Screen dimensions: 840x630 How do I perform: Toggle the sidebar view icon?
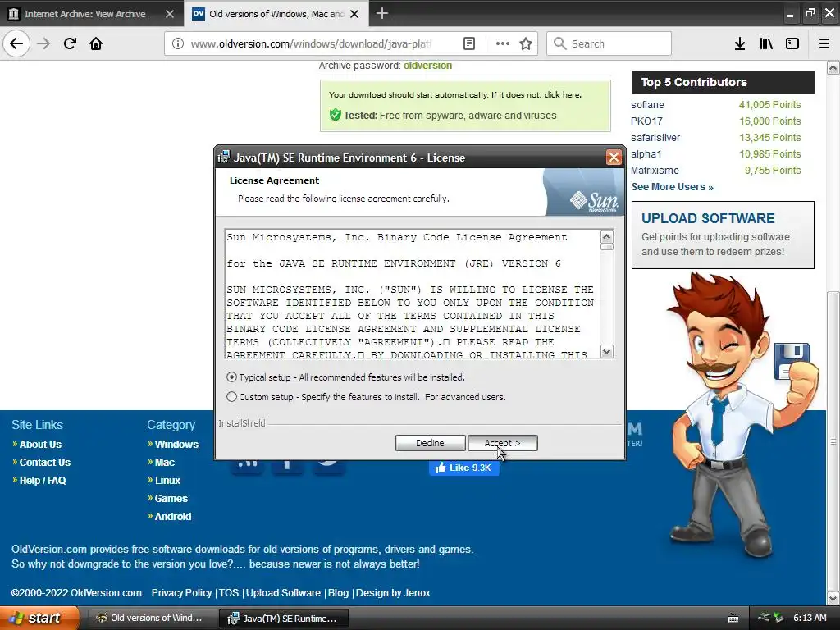(792, 44)
